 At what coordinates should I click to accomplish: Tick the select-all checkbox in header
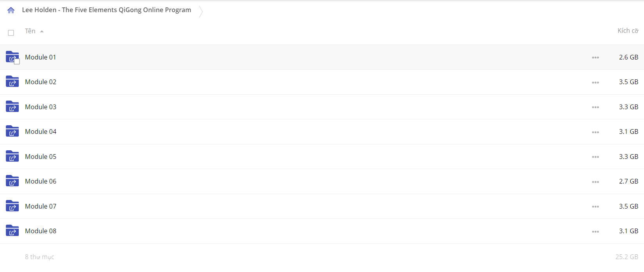[x=11, y=33]
